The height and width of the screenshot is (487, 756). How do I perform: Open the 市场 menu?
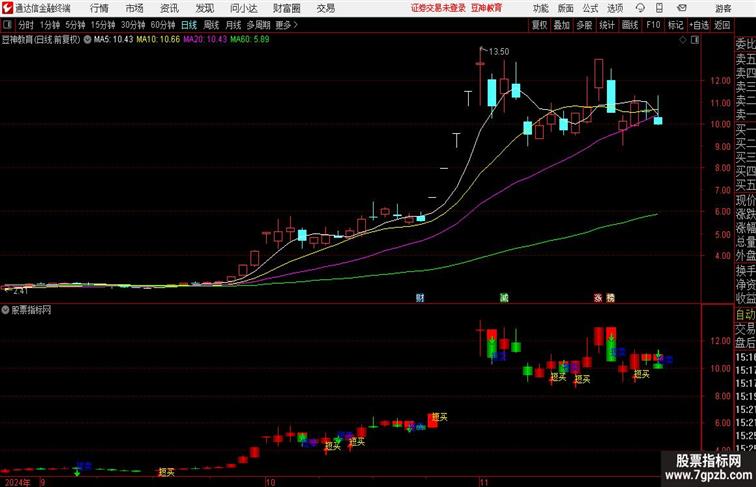pos(135,8)
